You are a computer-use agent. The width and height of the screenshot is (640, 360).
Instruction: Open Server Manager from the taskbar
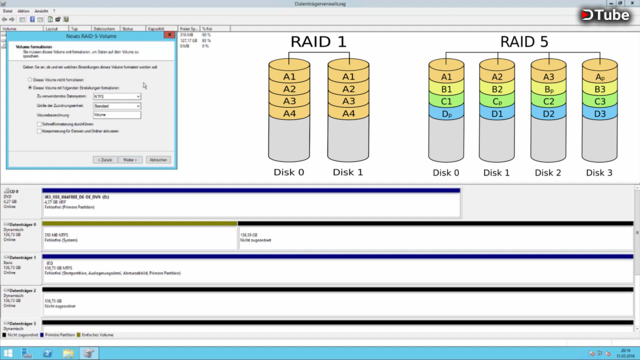27,353
